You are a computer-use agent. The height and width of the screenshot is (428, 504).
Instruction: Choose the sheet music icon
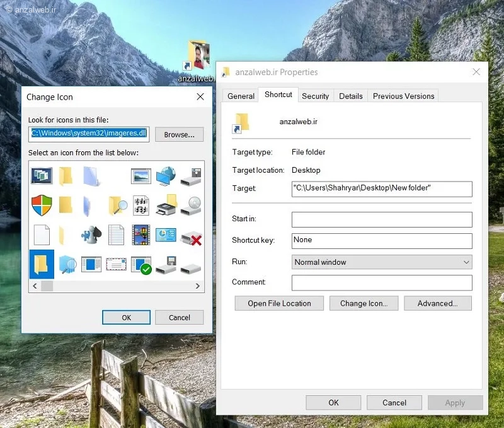(x=141, y=205)
